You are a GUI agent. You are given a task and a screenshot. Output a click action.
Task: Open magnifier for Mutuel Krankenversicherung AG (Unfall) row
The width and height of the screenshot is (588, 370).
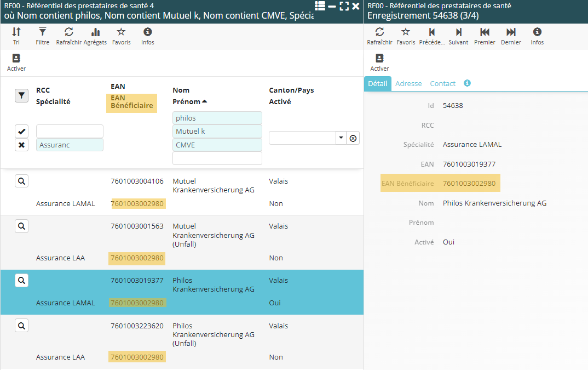[x=21, y=226]
